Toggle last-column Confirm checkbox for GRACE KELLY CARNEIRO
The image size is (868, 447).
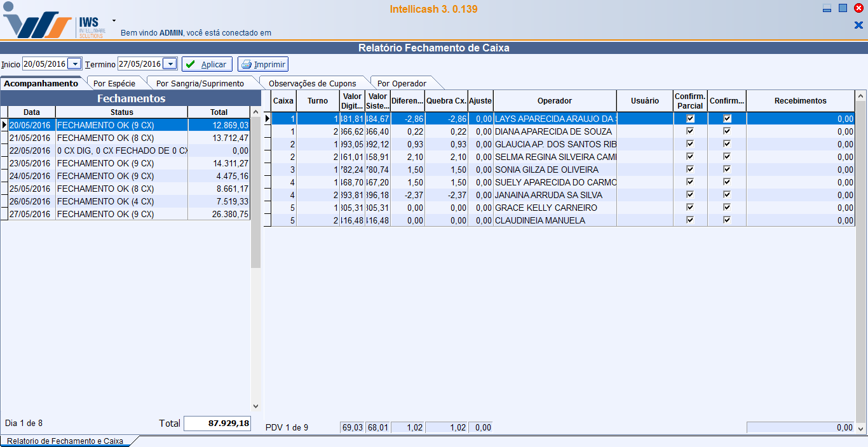coord(727,208)
